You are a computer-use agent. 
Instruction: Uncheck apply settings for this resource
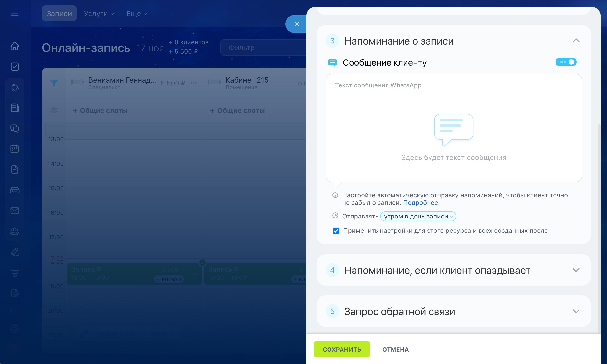(336, 231)
